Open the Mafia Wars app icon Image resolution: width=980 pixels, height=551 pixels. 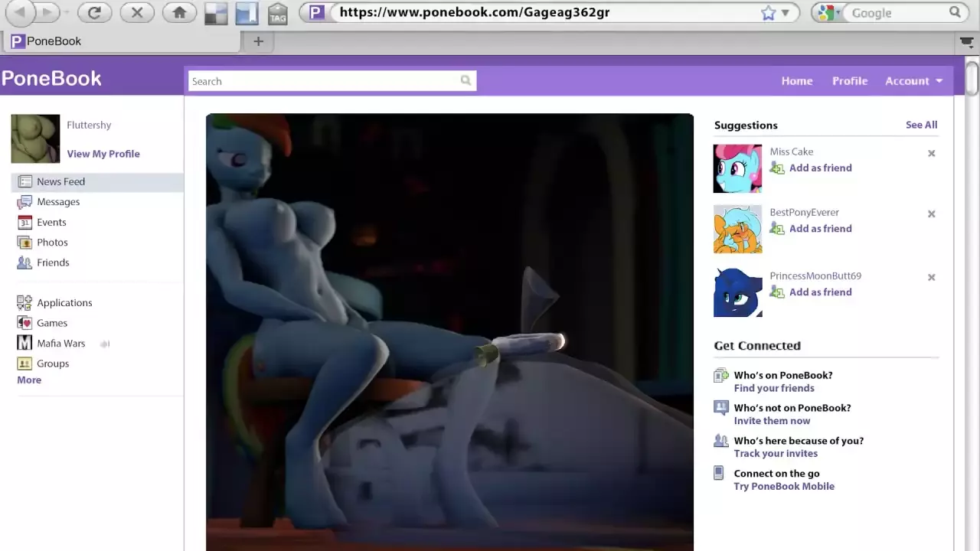24,344
